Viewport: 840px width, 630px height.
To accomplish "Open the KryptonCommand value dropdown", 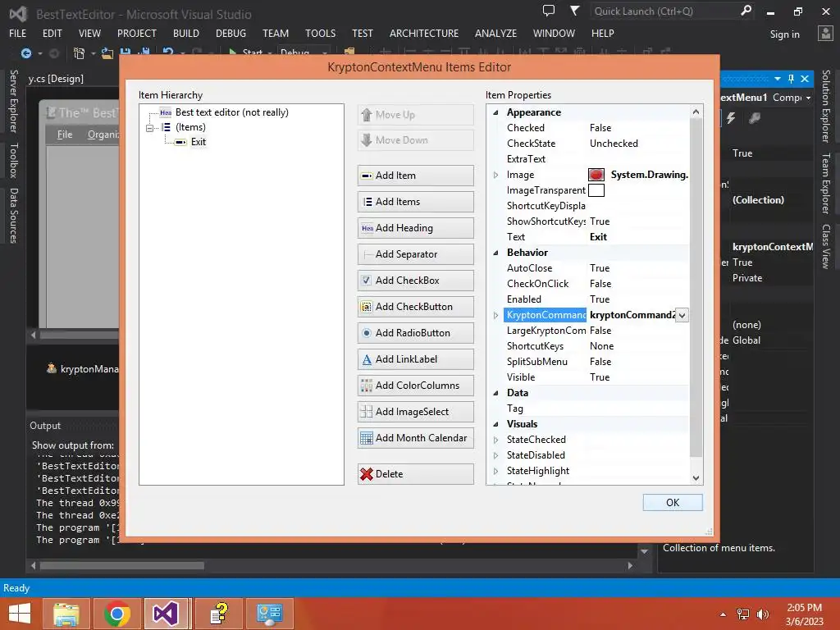I will pyautogui.click(x=682, y=315).
